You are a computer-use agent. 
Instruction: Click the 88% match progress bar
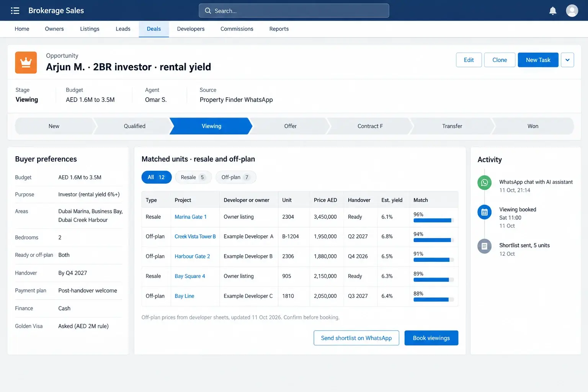tap(434, 300)
